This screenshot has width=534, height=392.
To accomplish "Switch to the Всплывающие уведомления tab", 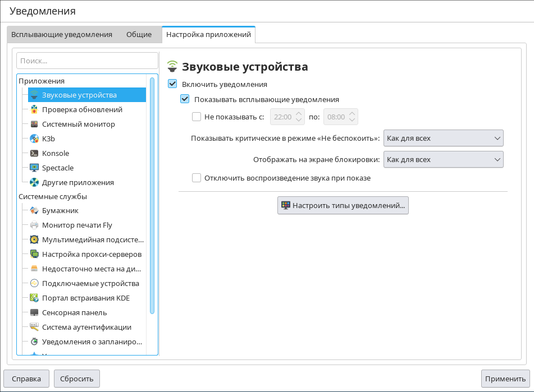I will click(62, 34).
